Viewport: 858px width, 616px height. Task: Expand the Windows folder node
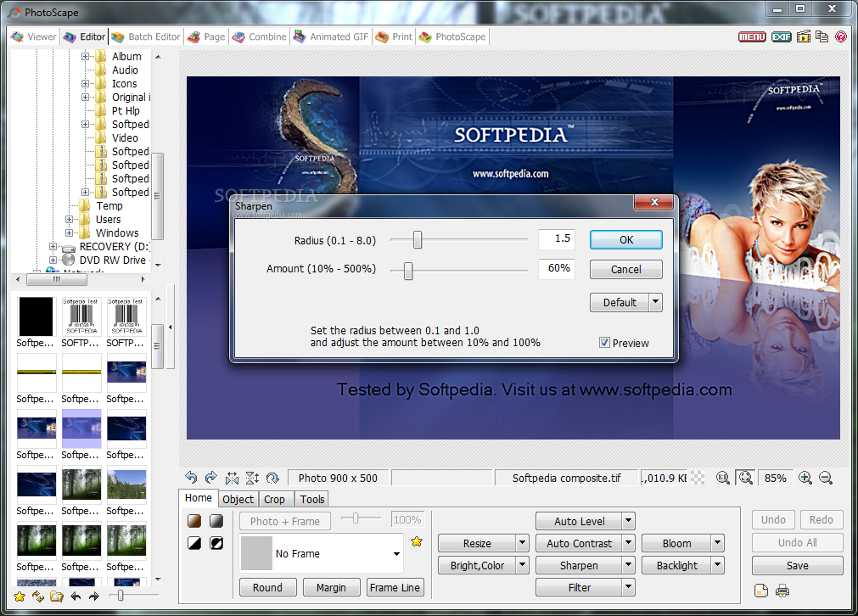69,233
